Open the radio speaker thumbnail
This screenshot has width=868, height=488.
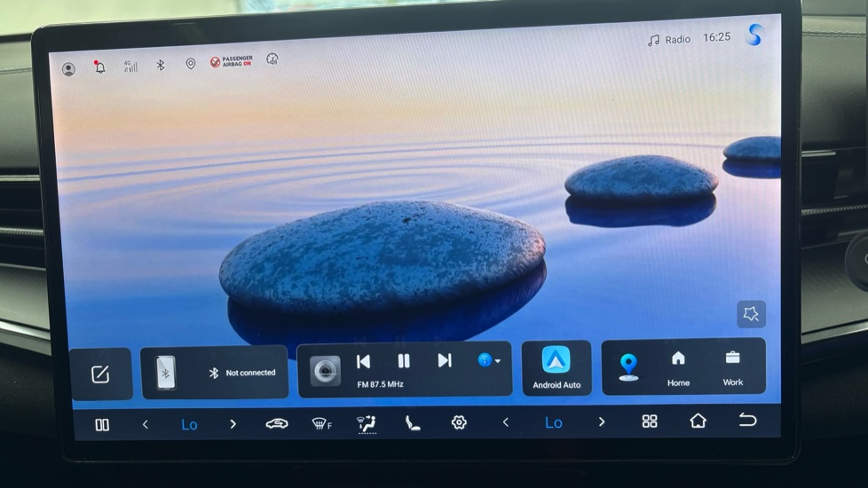tap(325, 371)
